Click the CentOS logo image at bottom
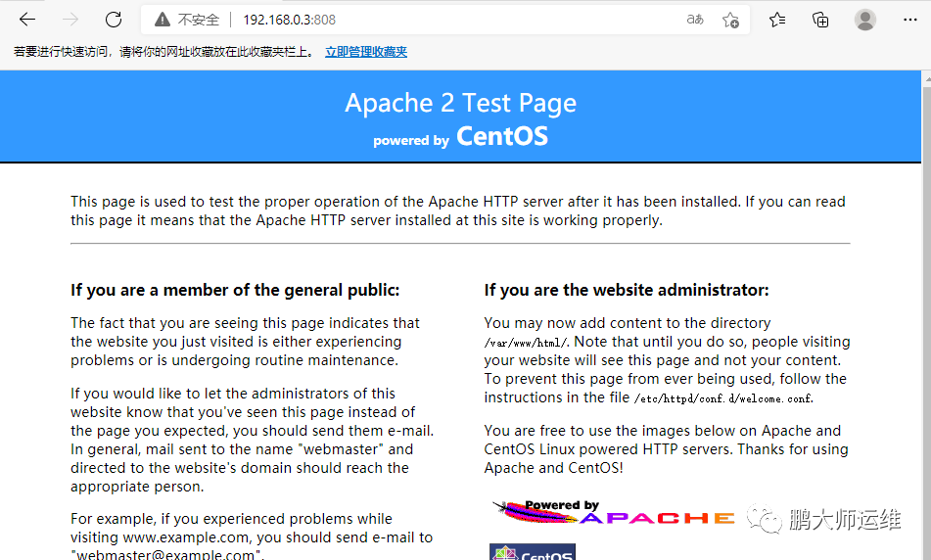Screen dimensions: 931x560 pyautogui.click(x=533, y=552)
